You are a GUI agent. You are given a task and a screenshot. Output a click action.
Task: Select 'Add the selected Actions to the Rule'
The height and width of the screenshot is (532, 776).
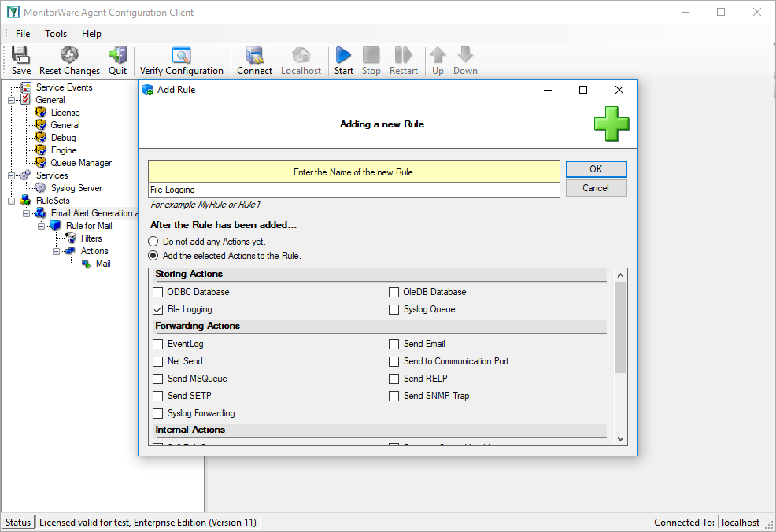coord(153,256)
